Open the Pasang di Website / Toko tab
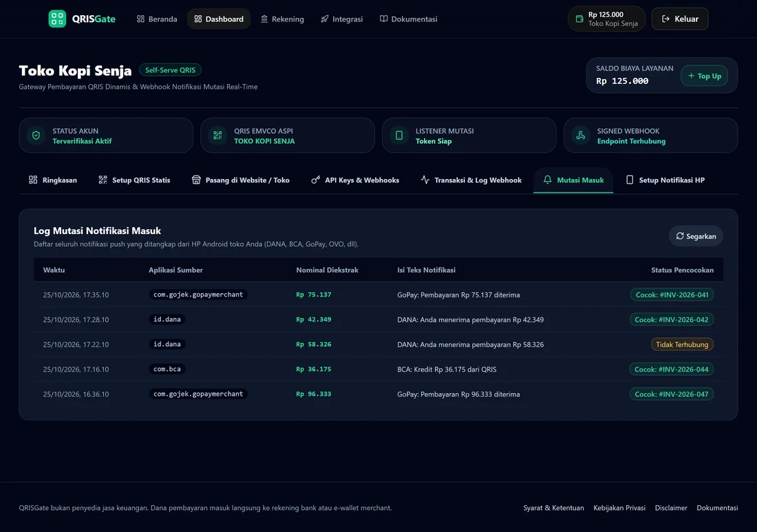Screen dimensions: 757x532 (x=240, y=180)
